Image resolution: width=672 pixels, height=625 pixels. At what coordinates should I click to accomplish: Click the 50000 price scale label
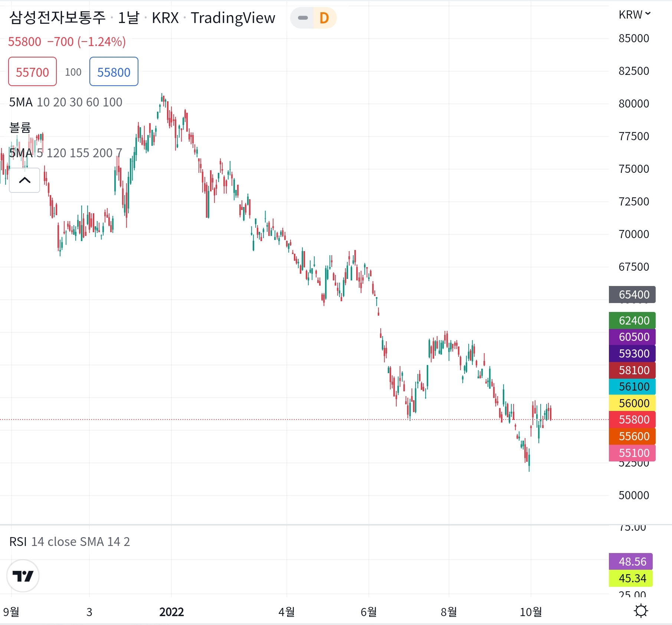click(634, 495)
